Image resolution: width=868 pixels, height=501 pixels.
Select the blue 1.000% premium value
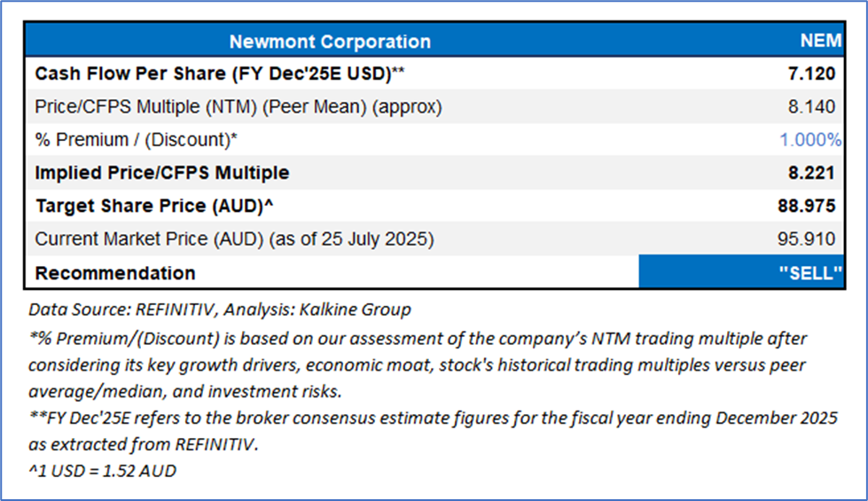point(809,139)
